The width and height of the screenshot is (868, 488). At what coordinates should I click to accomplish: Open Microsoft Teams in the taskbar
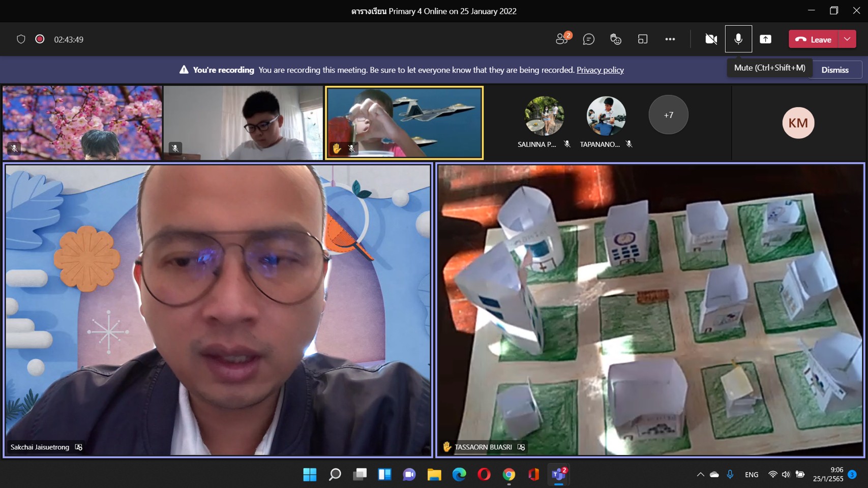(558, 474)
